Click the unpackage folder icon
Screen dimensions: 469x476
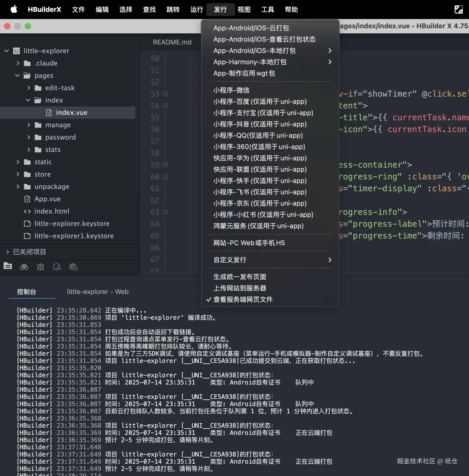[27, 187]
